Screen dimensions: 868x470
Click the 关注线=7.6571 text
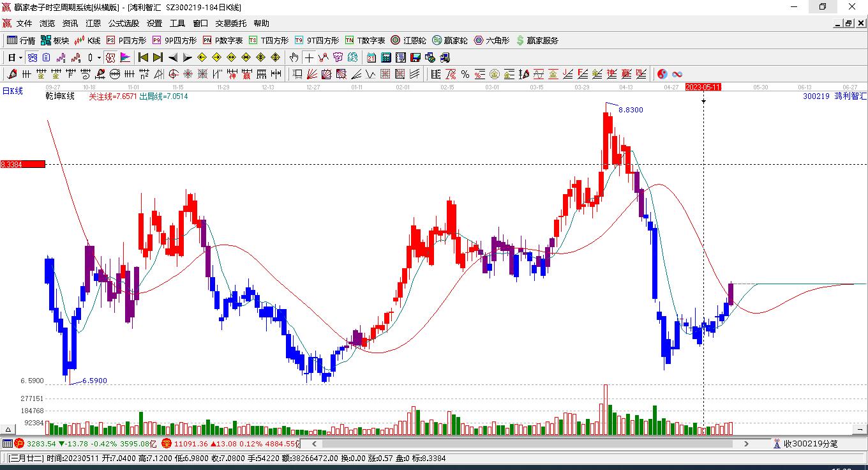tap(112, 96)
